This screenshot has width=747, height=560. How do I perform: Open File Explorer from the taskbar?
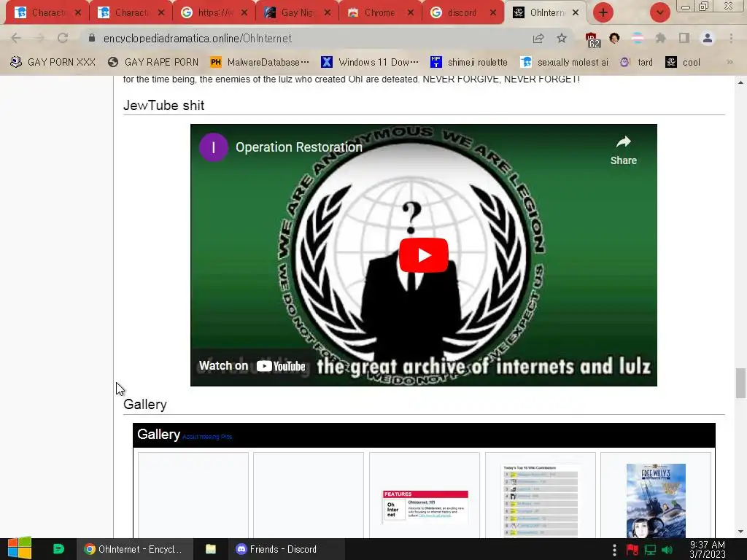tap(211, 549)
